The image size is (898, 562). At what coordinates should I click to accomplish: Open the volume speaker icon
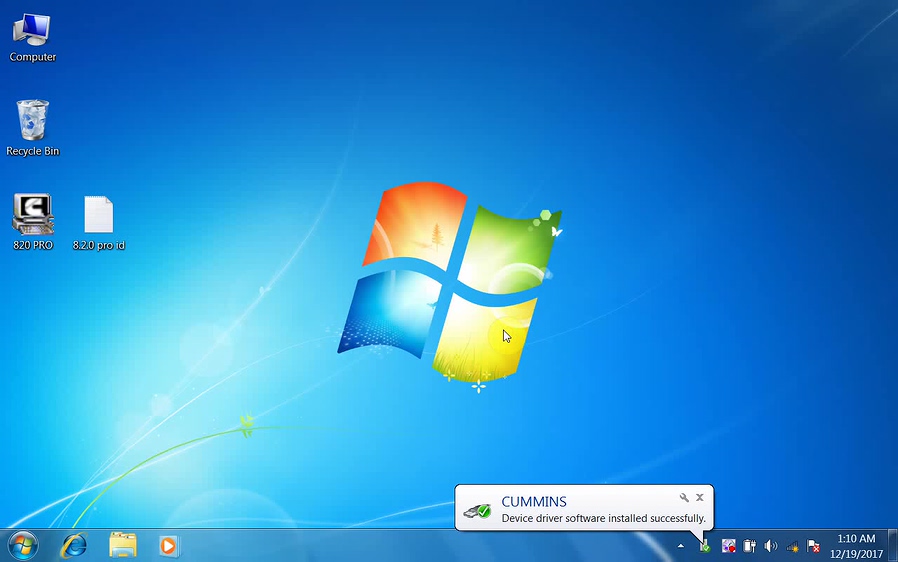pyautogui.click(x=771, y=546)
